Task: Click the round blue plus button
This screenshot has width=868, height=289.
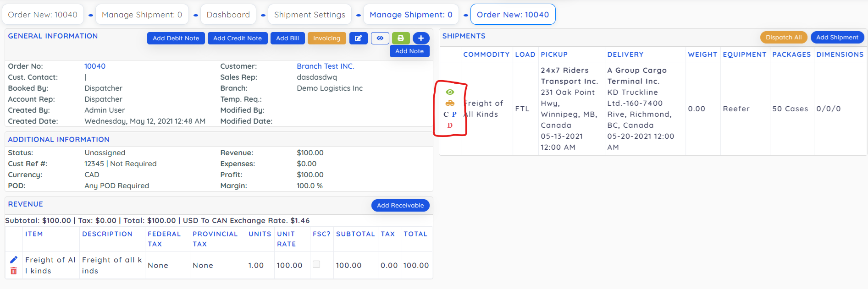Action: click(421, 38)
